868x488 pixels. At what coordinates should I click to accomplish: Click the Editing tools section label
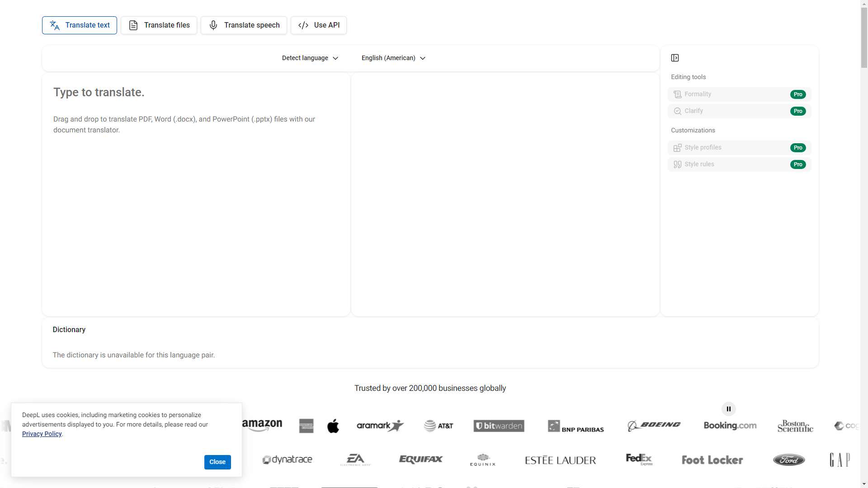pyautogui.click(x=688, y=77)
